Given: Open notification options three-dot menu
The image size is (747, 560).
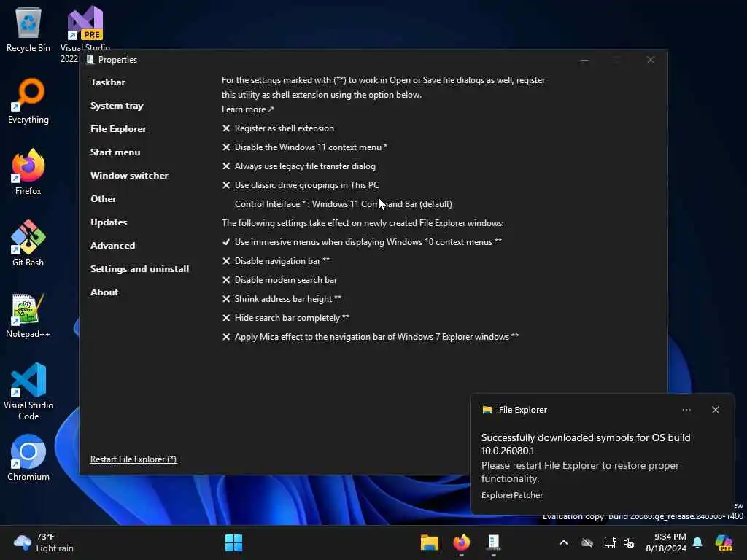Looking at the screenshot, I should pyautogui.click(x=686, y=410).
